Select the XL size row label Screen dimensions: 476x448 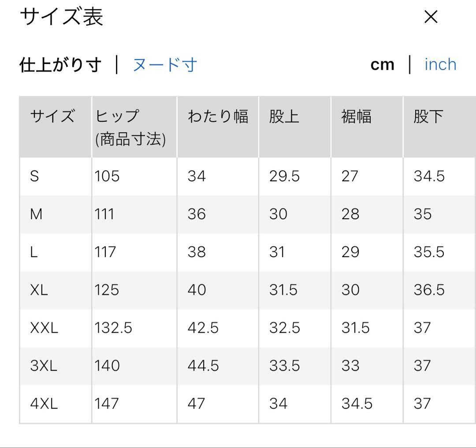pyautogui.click(x=39, y=290)
